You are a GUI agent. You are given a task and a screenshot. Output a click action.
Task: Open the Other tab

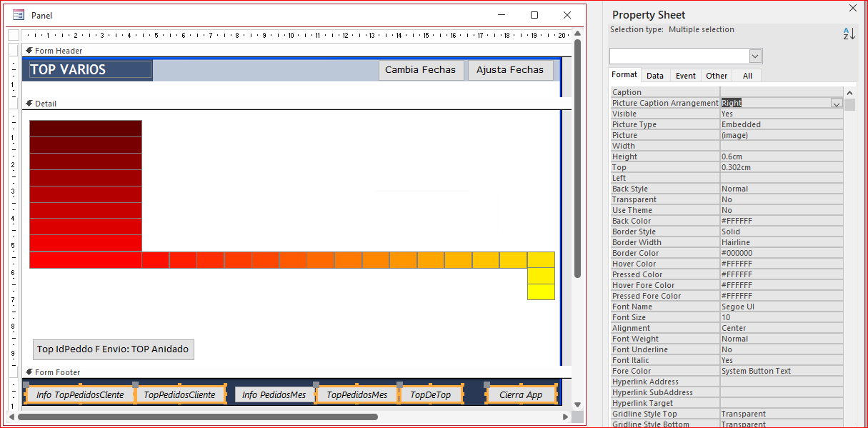[717, 76]
